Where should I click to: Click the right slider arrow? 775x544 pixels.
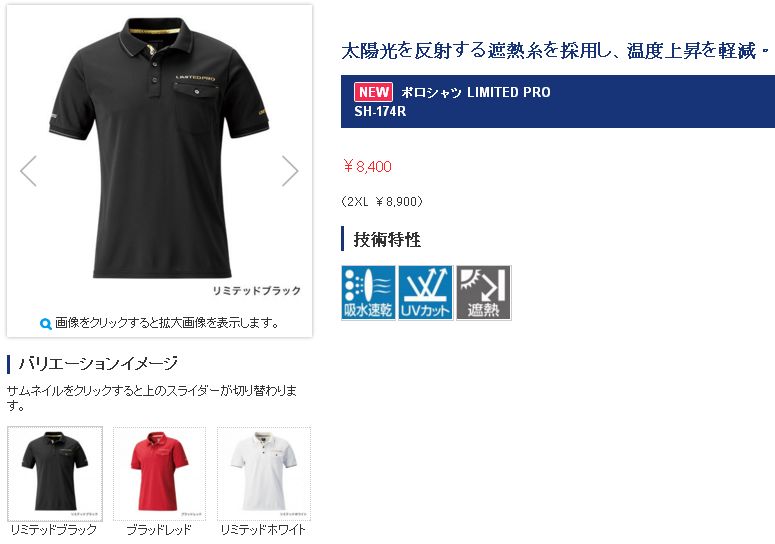[x=290, y=171]
